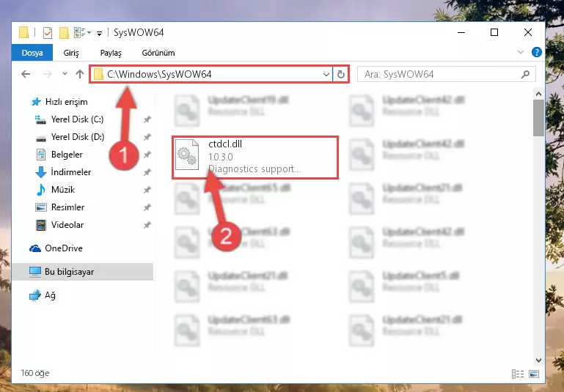Open İndirmeler in the sidebar
564x392 pixels.
coord(71,172)
